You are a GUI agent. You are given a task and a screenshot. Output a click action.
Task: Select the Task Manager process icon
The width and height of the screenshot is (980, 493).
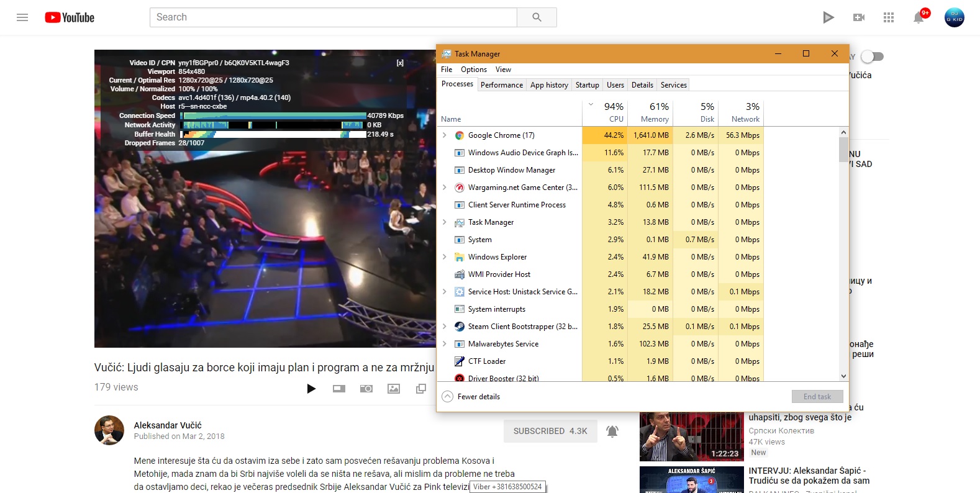(x=460, y=222)
